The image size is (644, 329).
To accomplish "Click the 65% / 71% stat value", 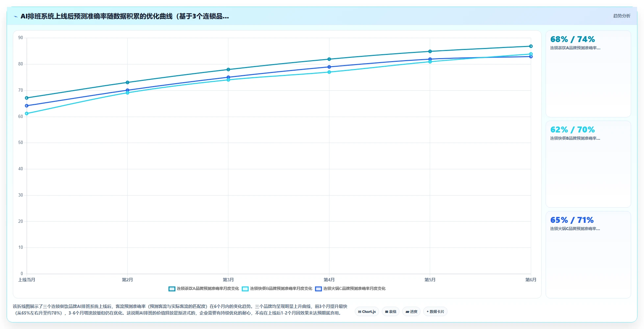I will tap(572, 220).
